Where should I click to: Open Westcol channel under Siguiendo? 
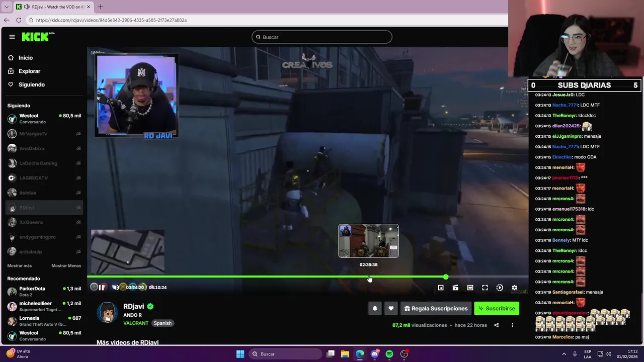pyautogui.click(x=44, y=119)
